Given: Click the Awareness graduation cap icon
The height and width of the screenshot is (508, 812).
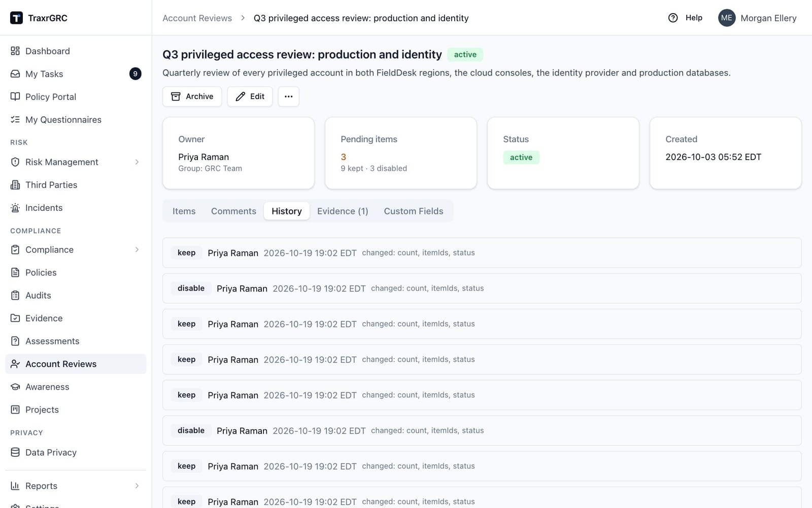Looking at the screenshot, I should tap(15, 387).
